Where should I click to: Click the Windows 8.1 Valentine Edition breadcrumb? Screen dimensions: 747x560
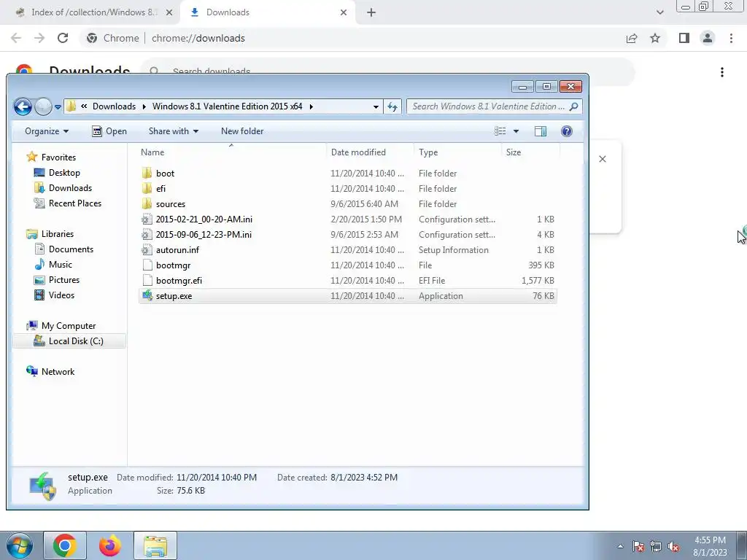(x=228, y=106)
